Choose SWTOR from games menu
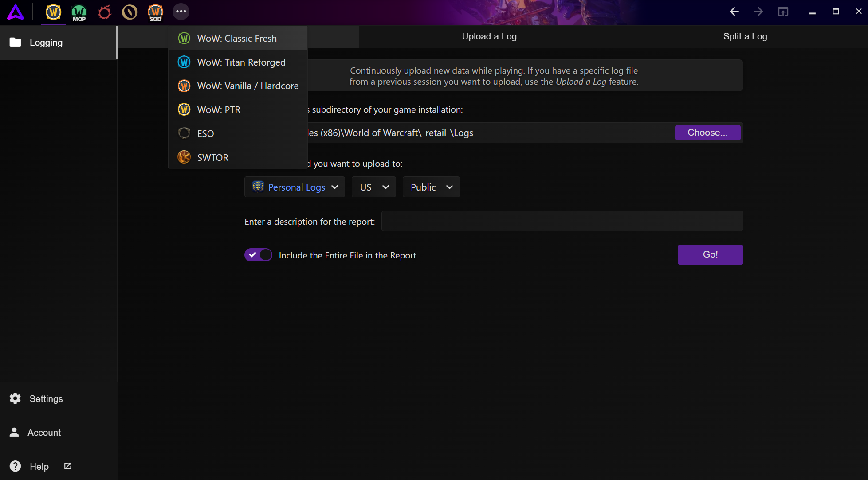 tap(238, 157)
